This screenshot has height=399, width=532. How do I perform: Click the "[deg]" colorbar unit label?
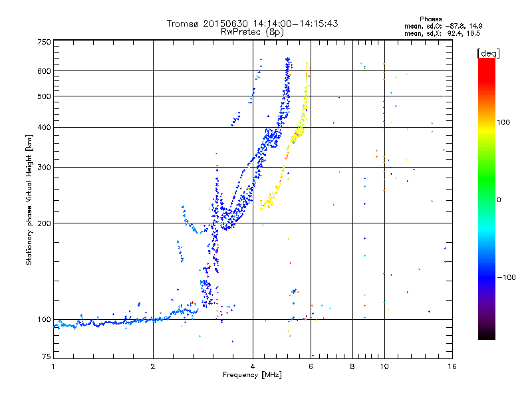point(488,53)
